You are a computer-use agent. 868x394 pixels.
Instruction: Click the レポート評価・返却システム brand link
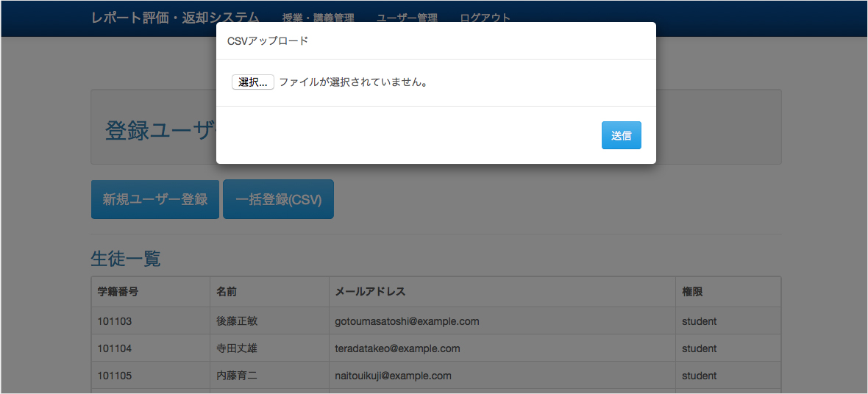click(x=175, y=18)
